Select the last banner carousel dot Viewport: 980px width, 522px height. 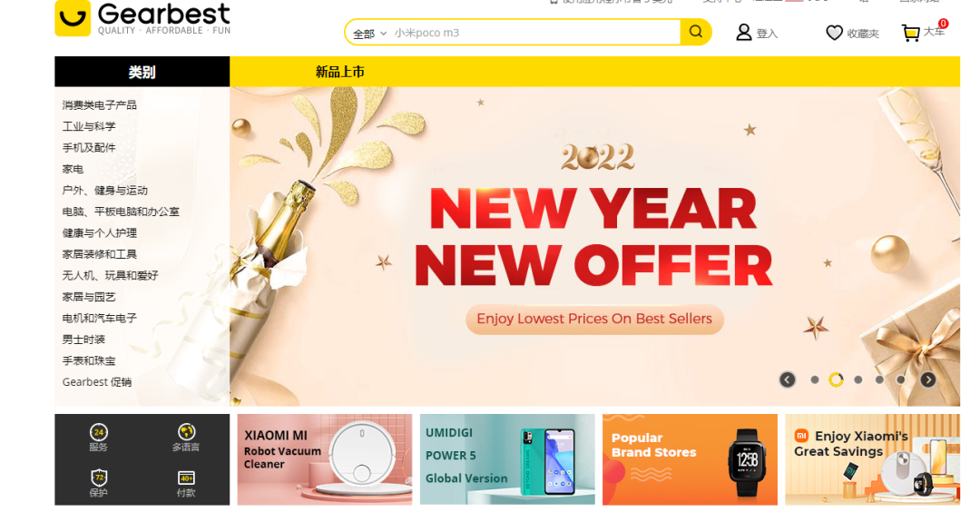click(901, 379)
